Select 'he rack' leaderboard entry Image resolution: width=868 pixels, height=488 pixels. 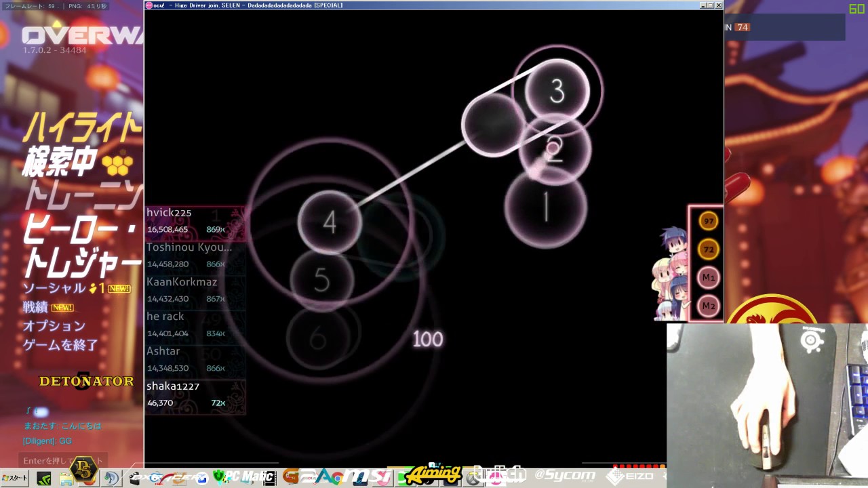(x=195, y=327)
